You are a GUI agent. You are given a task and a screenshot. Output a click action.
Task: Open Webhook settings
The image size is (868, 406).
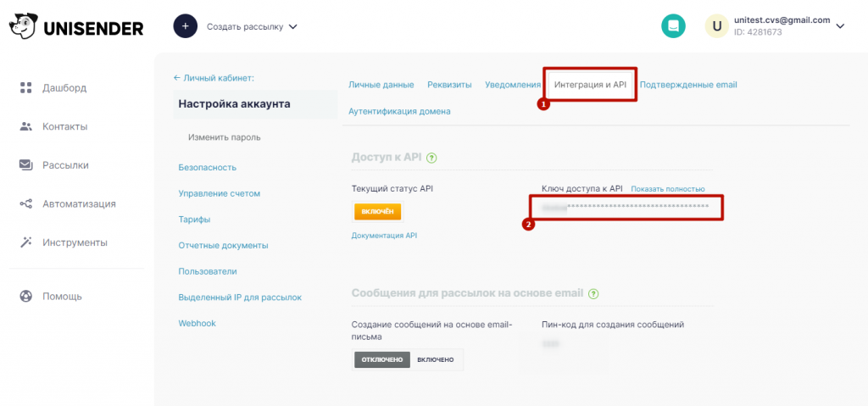coord(197,323)
